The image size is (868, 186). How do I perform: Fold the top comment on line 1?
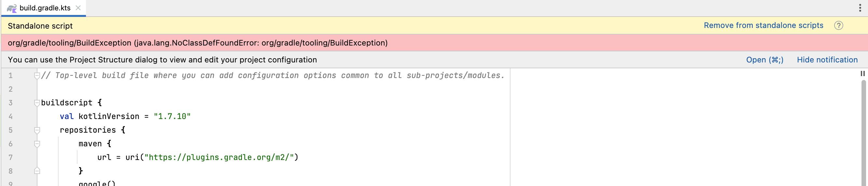[37, 76]
